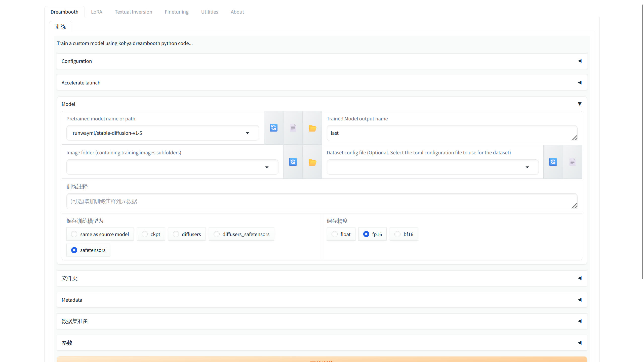
Task: Set save precision to bf16
Action: pyautogui.click(x=404, y=234)
